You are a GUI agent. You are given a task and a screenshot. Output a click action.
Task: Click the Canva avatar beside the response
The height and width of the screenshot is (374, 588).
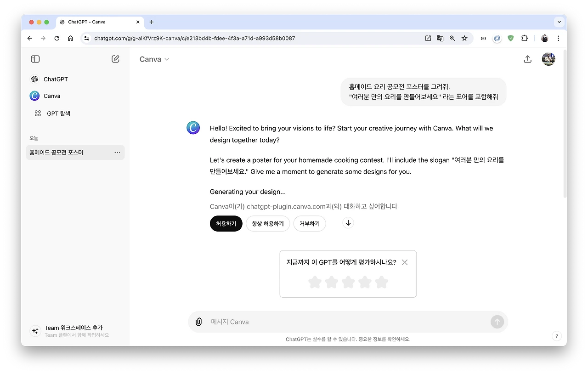[193, 128]
